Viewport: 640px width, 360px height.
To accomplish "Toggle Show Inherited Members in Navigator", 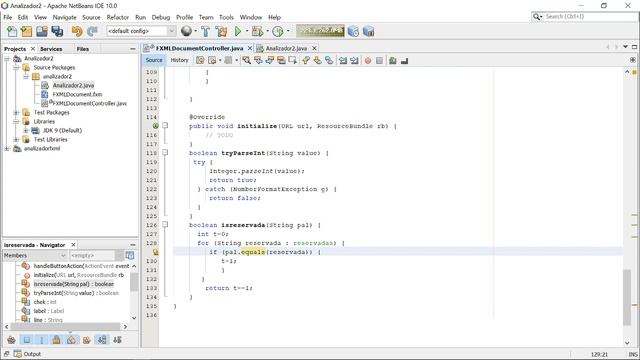I will [11, 340].
